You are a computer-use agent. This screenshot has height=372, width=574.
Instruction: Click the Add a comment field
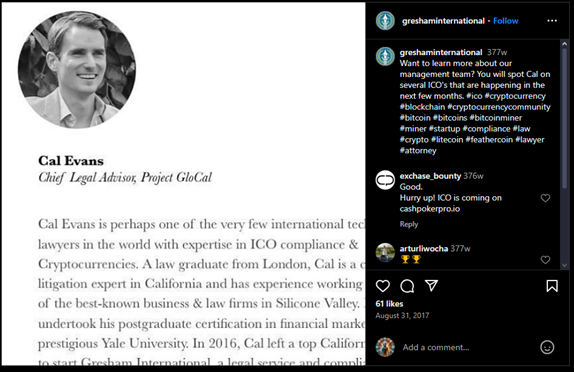[436, 347]
